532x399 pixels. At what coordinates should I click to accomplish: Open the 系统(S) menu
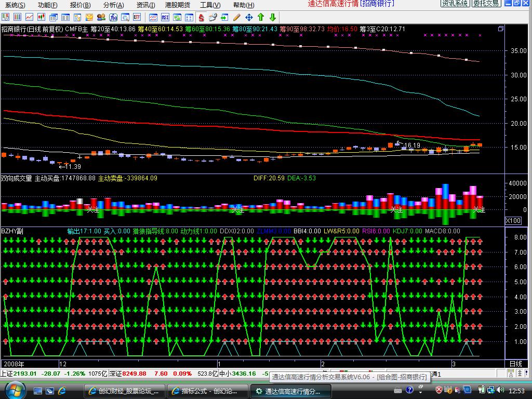pyautogui.click(x=15, y=5)
